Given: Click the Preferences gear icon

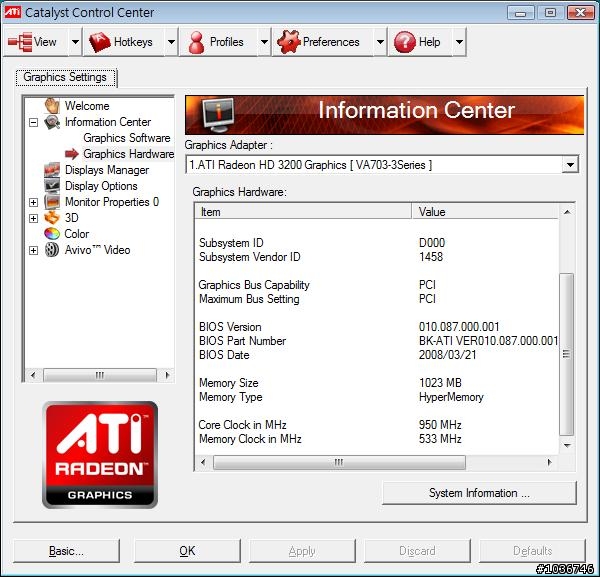Looking at the screenshot, I should (289, 42).
